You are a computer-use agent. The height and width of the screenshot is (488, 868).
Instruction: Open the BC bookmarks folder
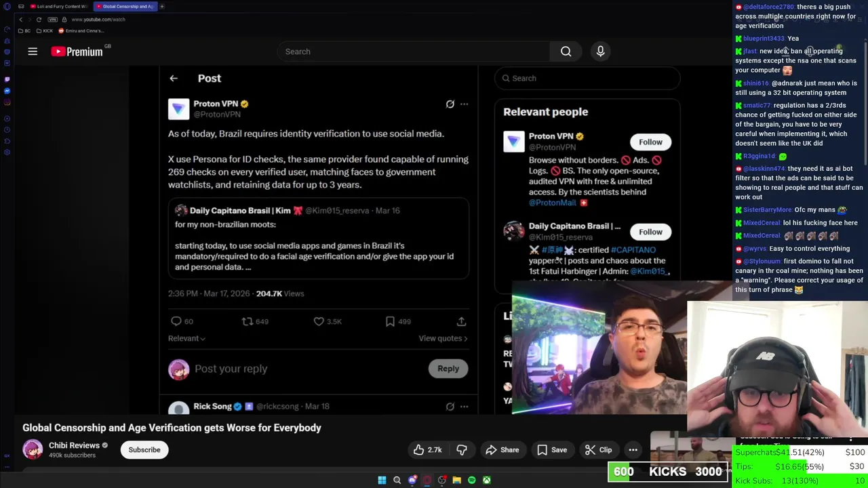click(x=24, y=30)
